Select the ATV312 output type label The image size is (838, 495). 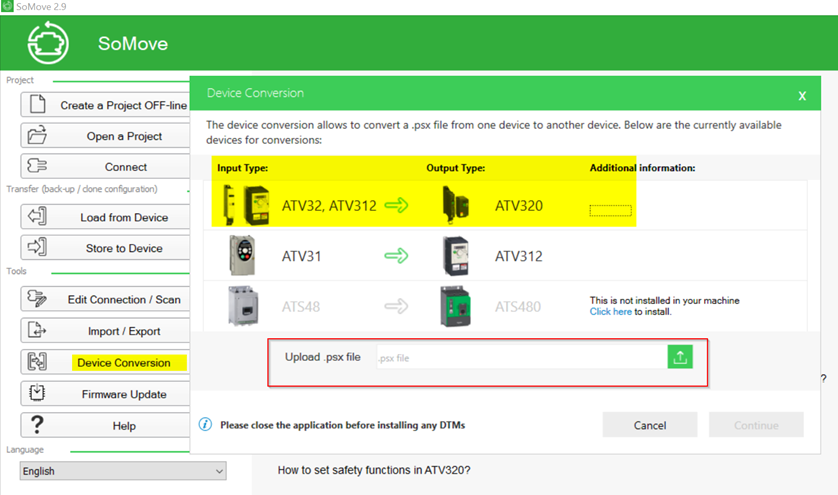(518, 256)
